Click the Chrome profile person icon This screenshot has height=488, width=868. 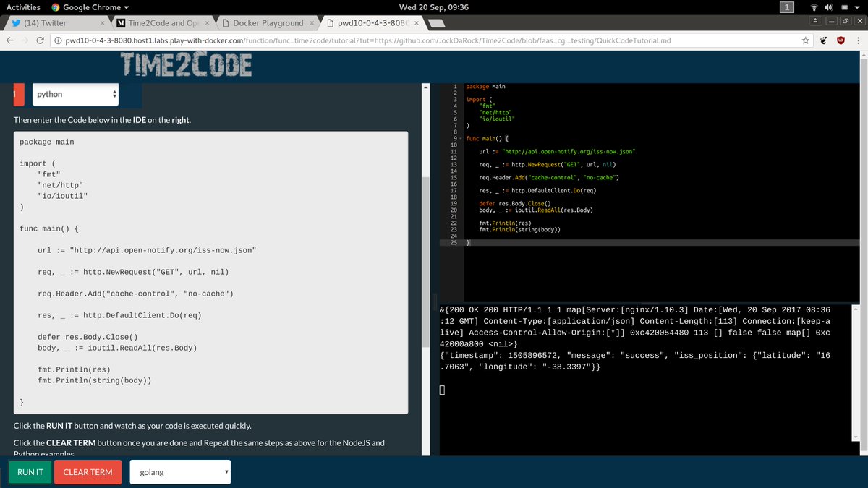[814, 22]
